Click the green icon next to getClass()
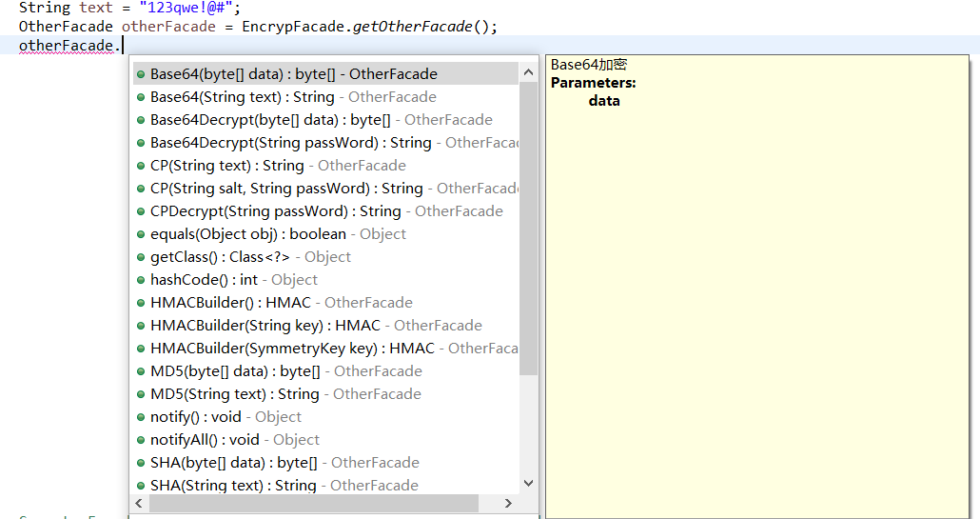Viewport: 980px width, 519px height. point(140,257)
